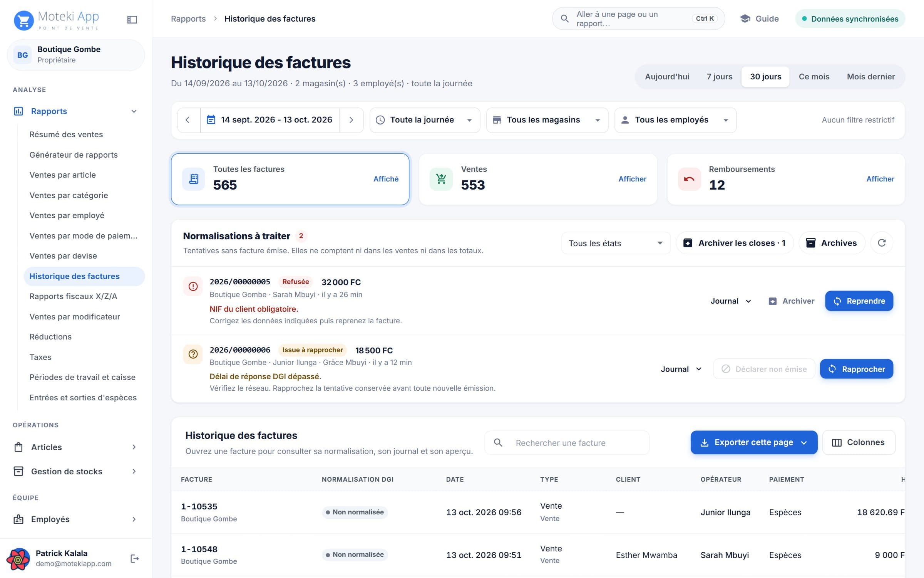Open invoice 1-10548 row
The image size is (924, 578).
click(x=538, y=555)
